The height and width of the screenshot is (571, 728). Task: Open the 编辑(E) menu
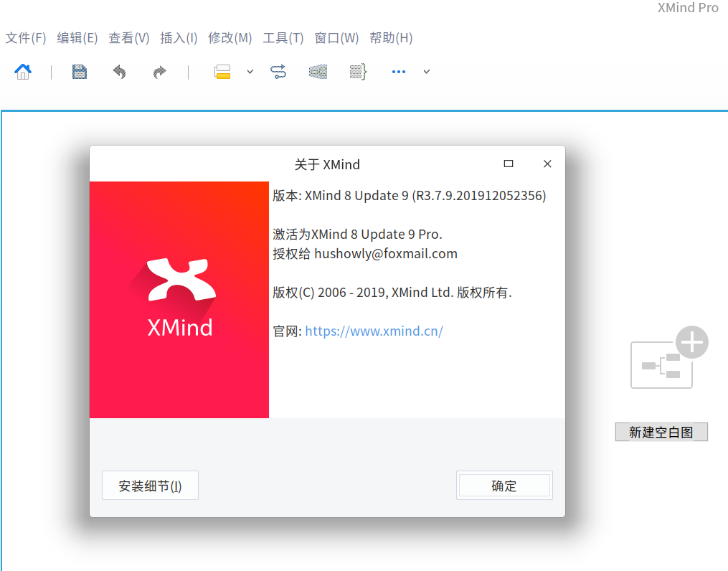point(77,38)
